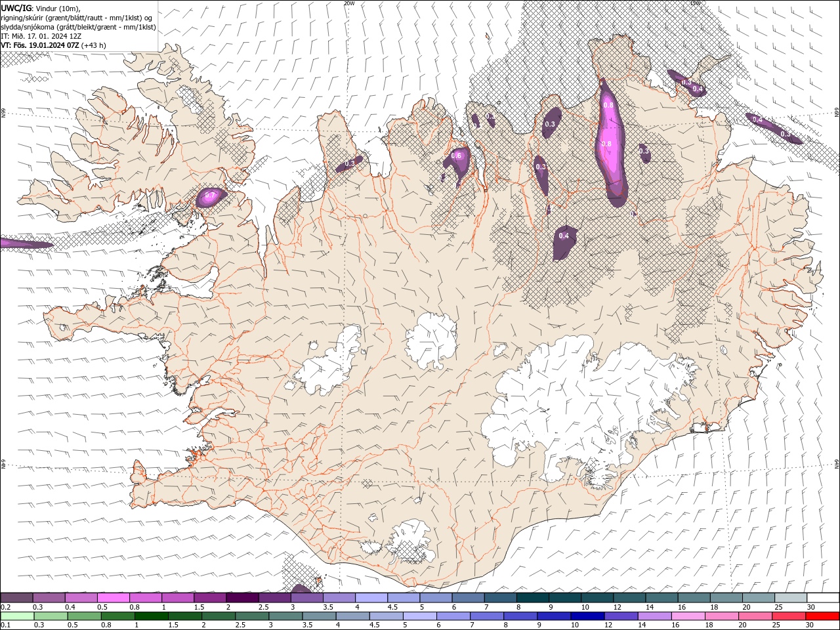Click the '25' number in the lower legend row
This screenshot has width=840, height=630.
[x=776, y=625]
